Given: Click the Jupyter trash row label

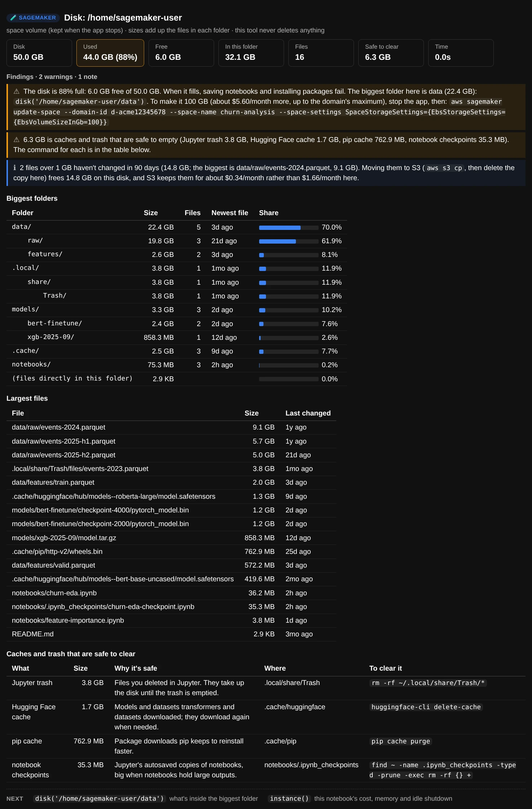Looking at the screenshot, I should tap(32, 683).
